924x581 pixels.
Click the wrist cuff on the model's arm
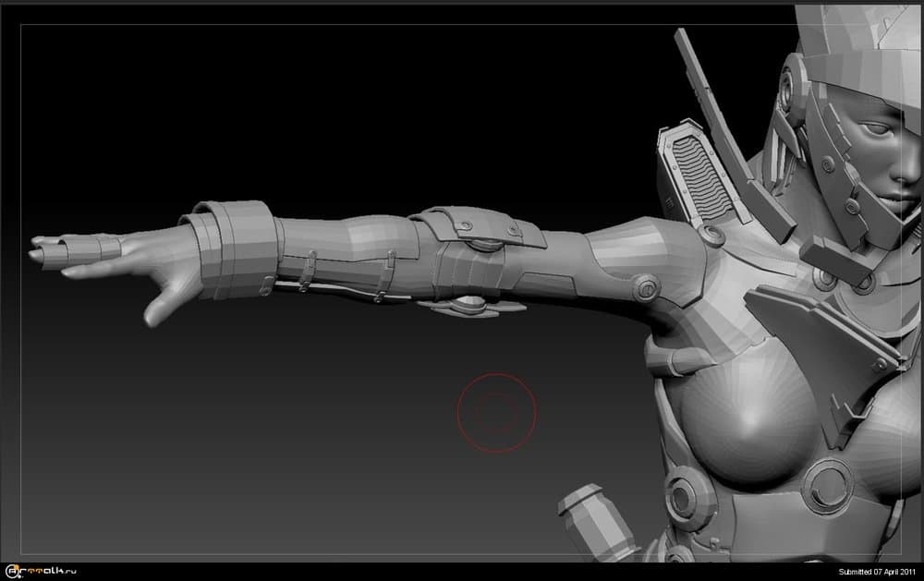click(230, 249)
